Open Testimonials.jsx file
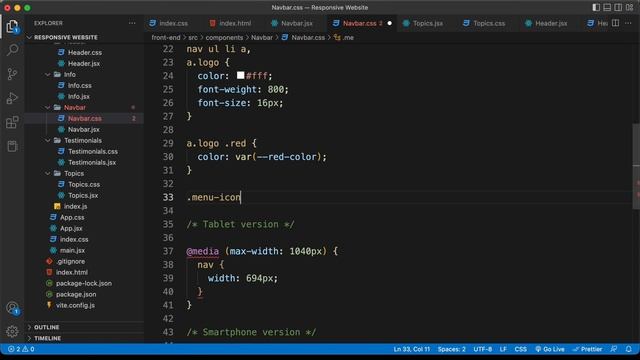The width and height of the screenshot is (640, 360). click(x=92, y=162)
